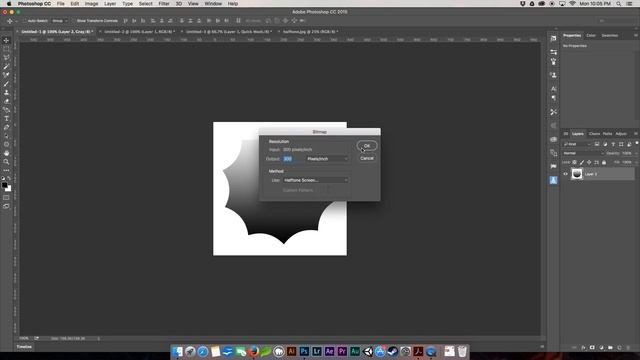The width and height of the screenshot is (640, 360).
Task: Open the Apple menu
Action: tap(9, 4)
